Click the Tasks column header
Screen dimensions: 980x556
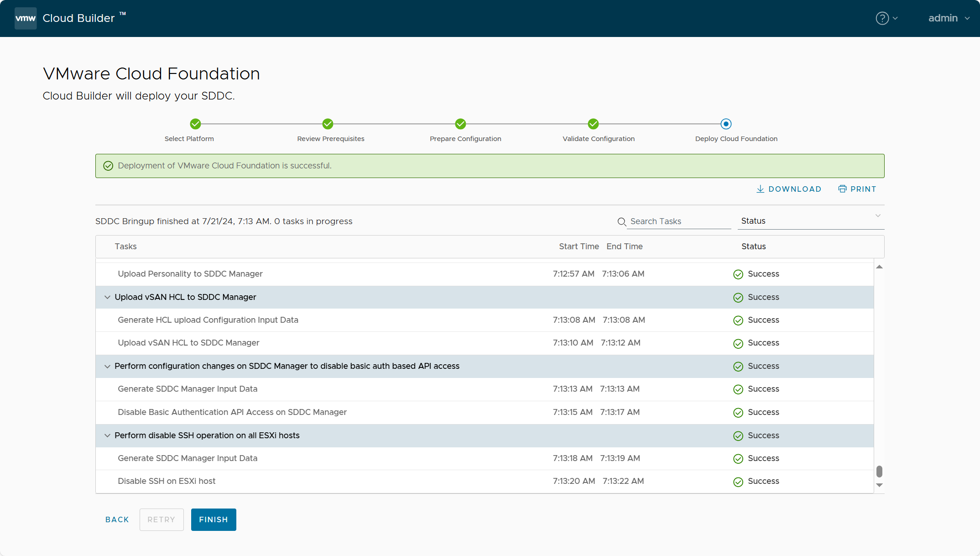[125, 247]
